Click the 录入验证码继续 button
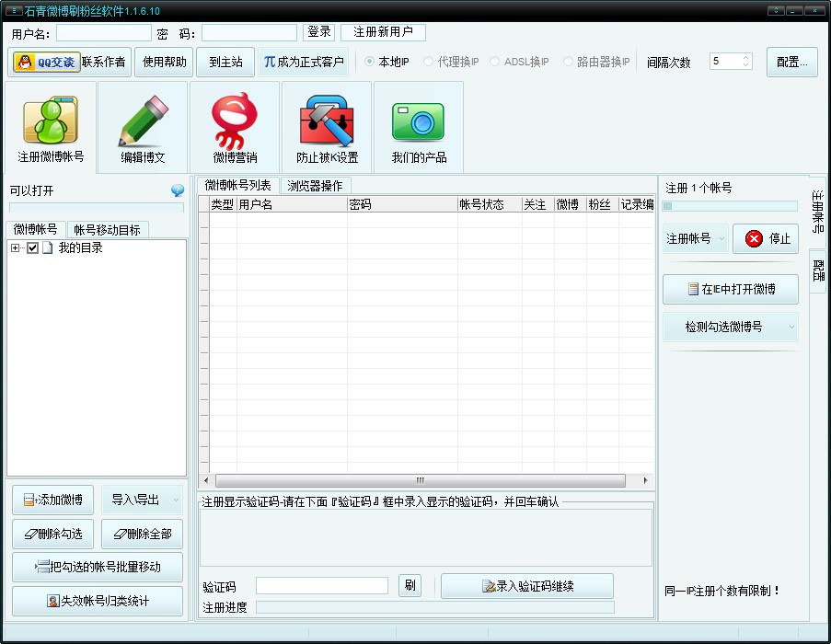The width and height of the screenshot is (831, 644). (x=526, y=586)
